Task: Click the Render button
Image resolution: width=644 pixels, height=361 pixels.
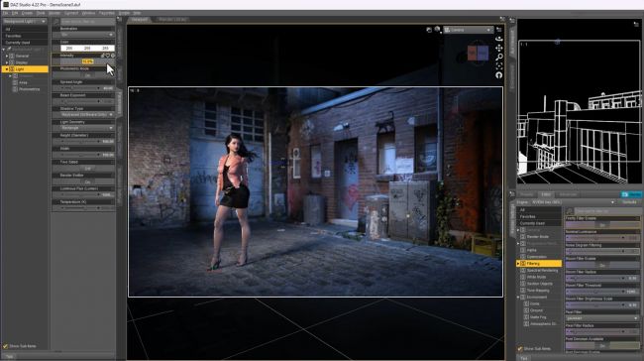Action: click(631, 194)
